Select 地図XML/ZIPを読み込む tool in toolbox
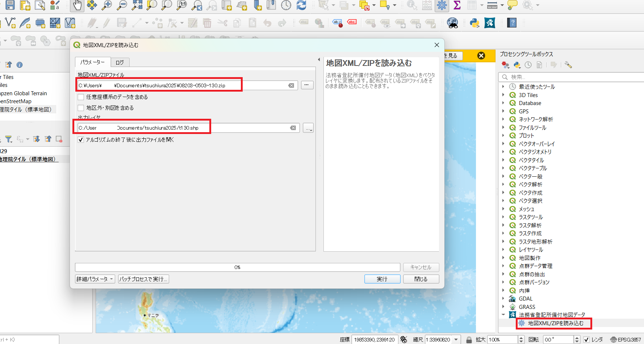The height and width of the screenshot is (344, 644). point(556,323)
